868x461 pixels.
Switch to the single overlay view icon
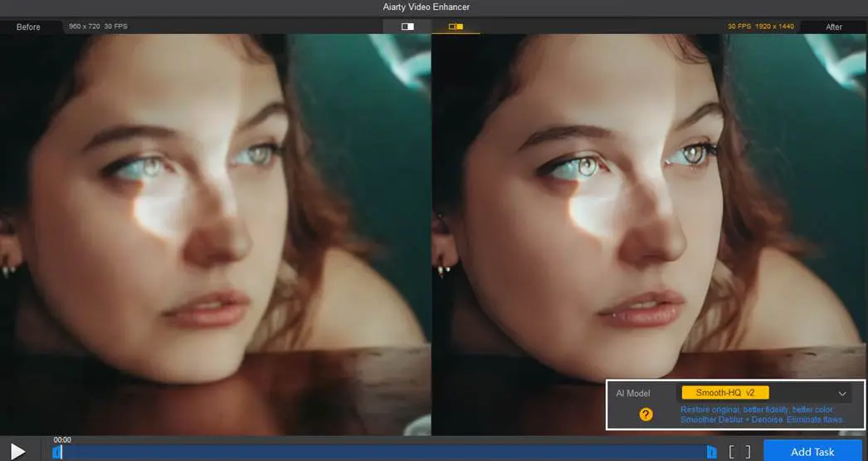(407, 27)
